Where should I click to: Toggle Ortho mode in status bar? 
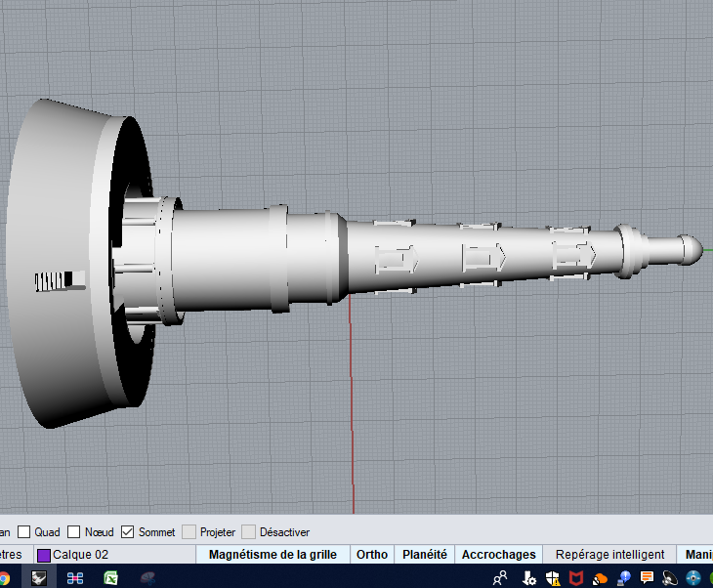(371, 555)
